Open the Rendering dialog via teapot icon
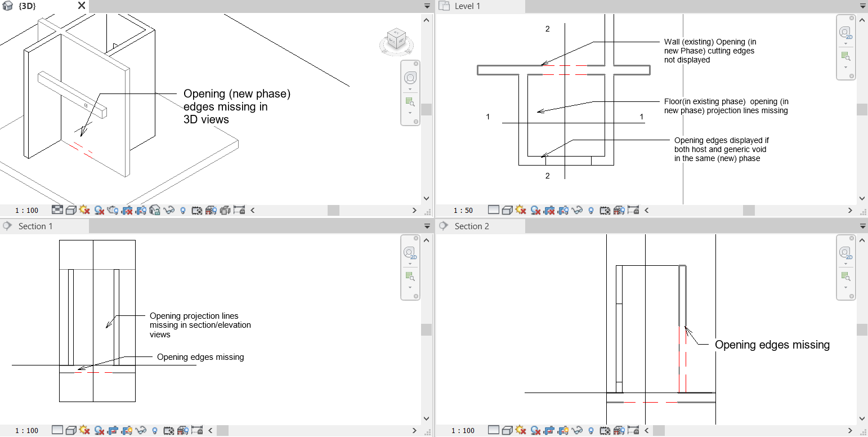 pos(113,210)
